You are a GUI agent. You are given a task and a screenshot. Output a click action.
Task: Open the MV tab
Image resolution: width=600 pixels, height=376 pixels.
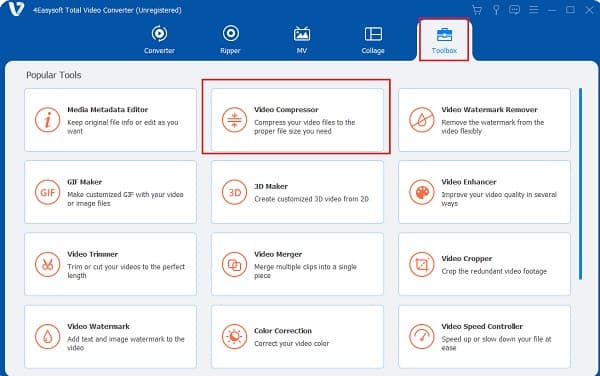coord(302,39)
